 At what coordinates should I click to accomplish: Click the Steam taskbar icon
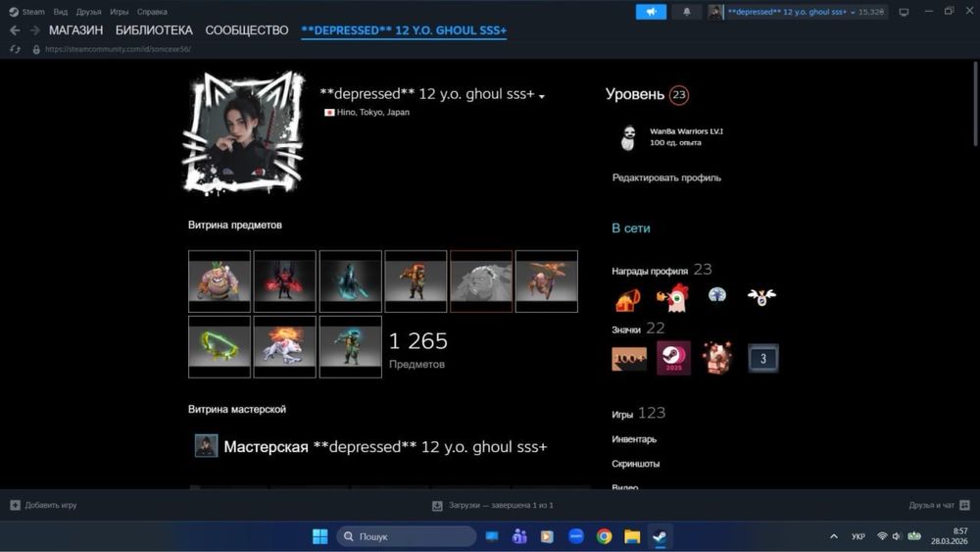pyautogui.click(x=660, y=536)
